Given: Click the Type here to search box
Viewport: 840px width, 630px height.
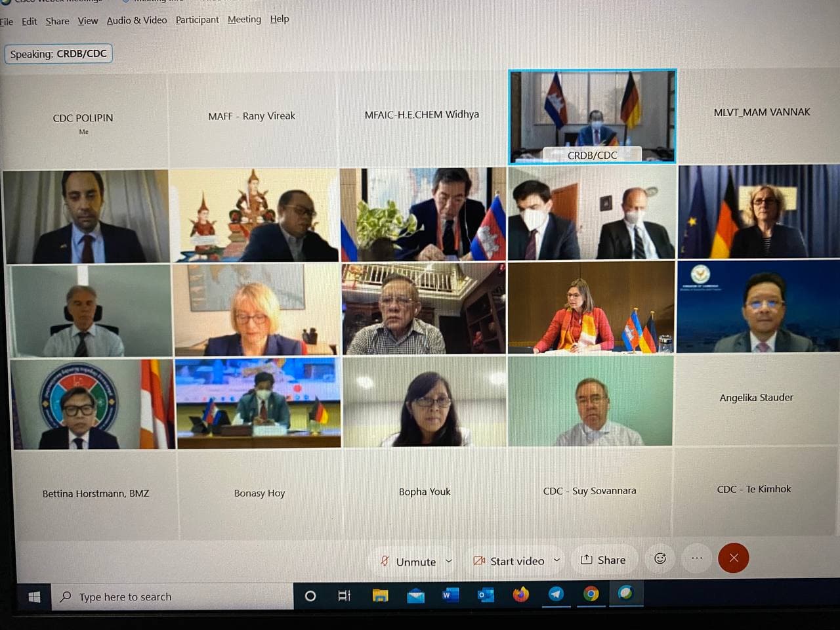Looking at the screenshot, I should click(172, 597).
